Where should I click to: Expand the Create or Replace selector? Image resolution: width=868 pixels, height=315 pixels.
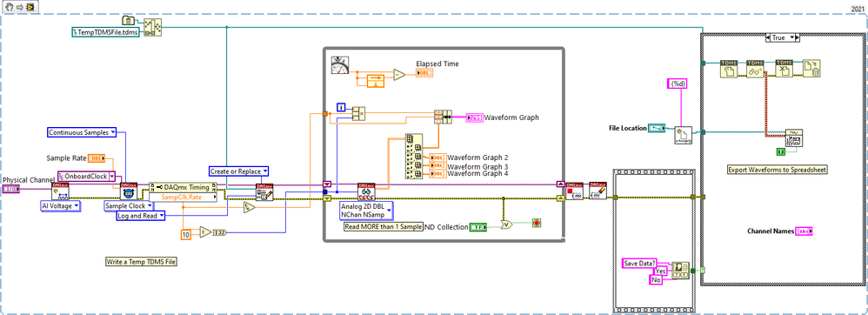tap(238, 171)
